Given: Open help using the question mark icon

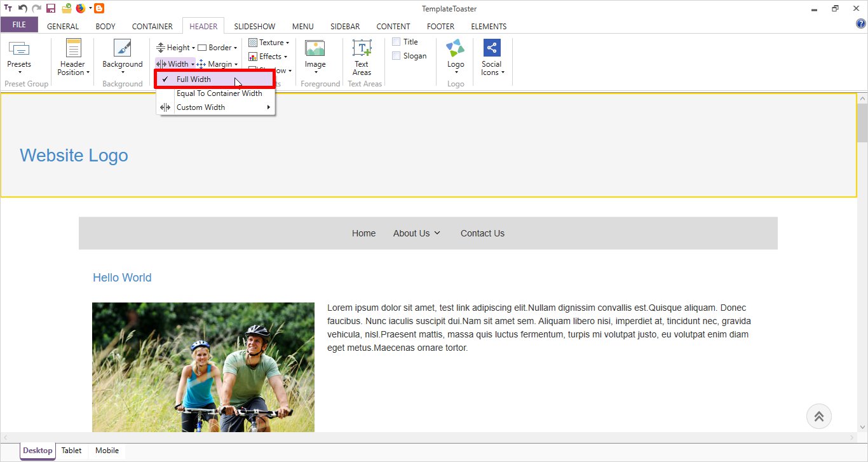Looking at the screenshot, I should (x=861, y=24).
